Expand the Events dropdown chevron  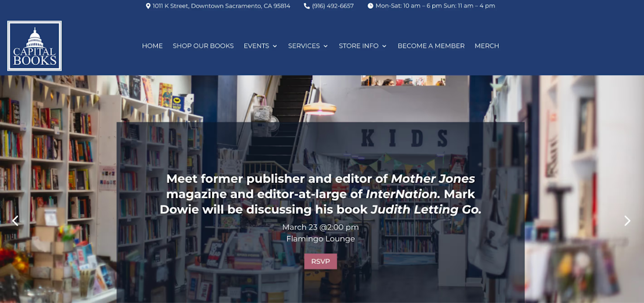point(275,46)
